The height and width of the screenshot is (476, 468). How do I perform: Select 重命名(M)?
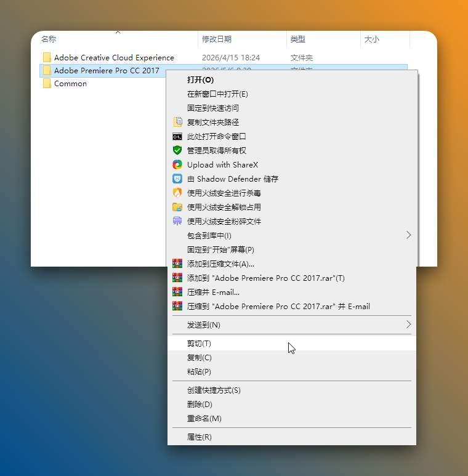(x=292, y=418)
